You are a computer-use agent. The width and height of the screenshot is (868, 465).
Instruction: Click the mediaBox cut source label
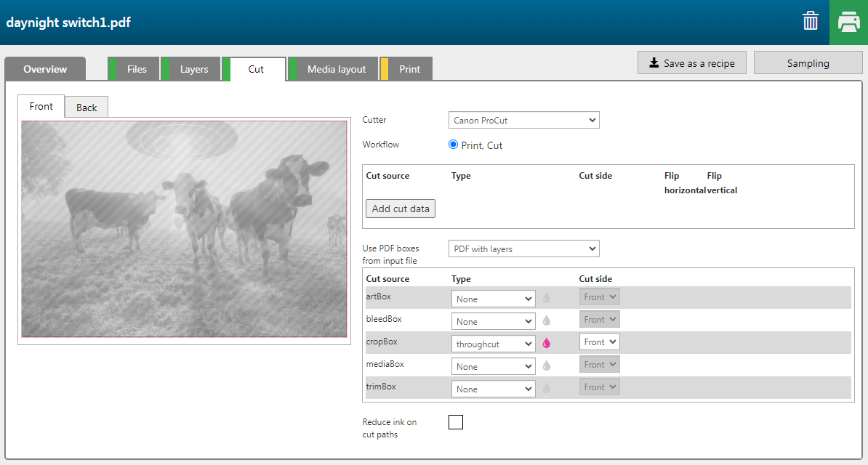[x=385, y=364]
